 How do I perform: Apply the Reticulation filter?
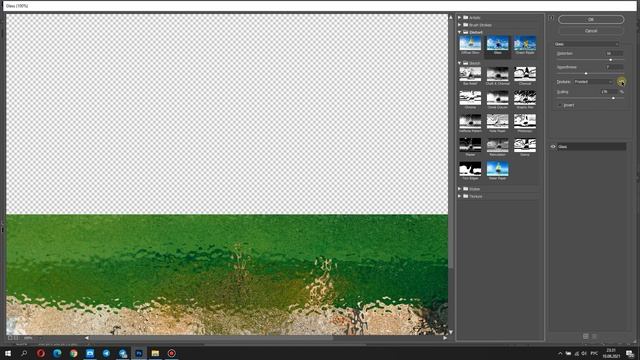click(x=498, y=146)
